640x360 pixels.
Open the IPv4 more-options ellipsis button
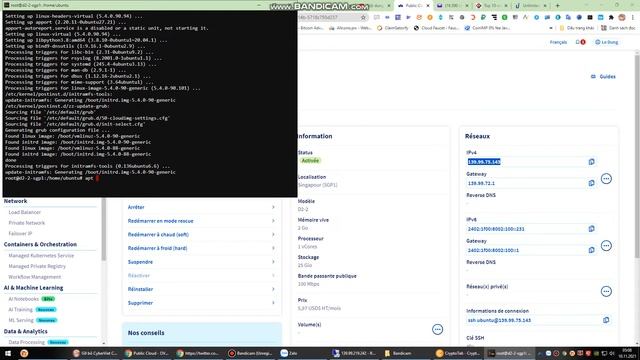coord(606,179)
